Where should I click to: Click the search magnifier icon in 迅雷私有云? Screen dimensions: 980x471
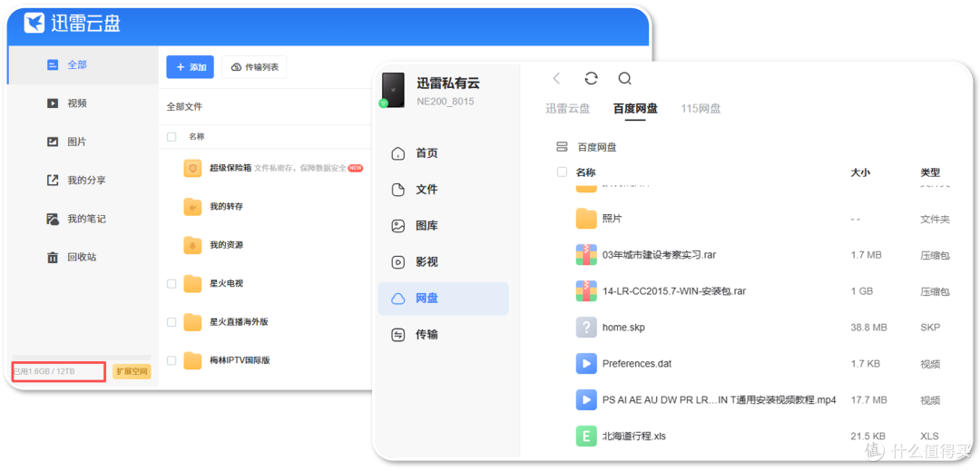click(624, 78)
